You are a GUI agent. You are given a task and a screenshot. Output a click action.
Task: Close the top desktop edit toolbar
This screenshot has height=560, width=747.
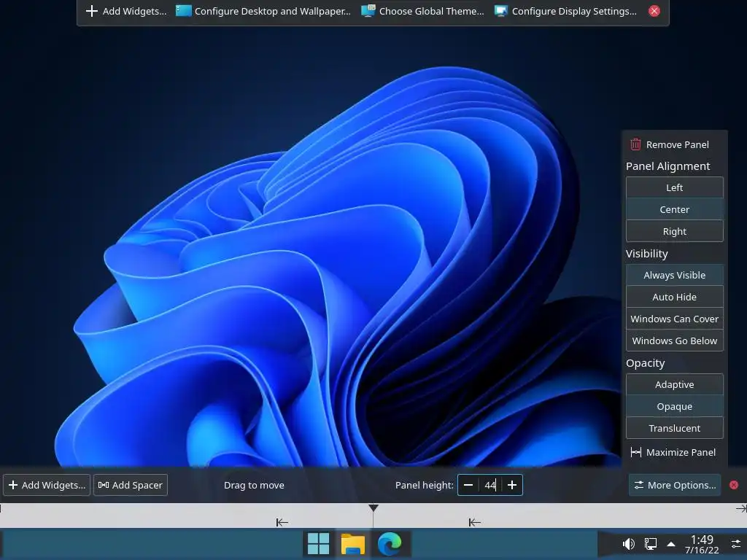pyautogui.click(x=654, y=11)
